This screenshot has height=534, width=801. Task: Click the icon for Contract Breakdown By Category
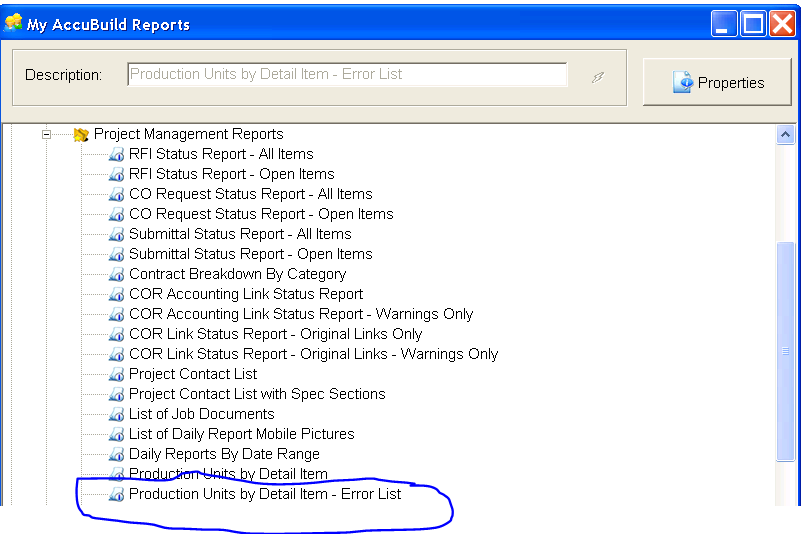click(116, 274)
